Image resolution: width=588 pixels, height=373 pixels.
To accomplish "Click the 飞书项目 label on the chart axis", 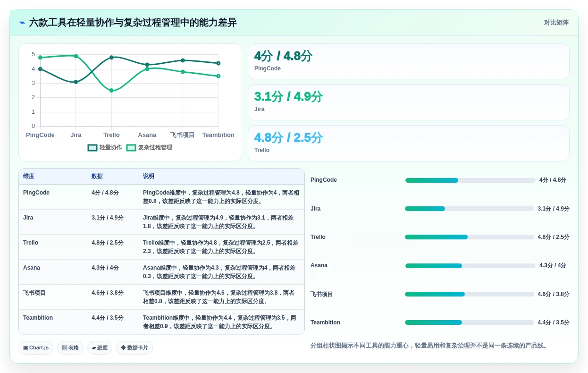I will click(x=183, y=135).
